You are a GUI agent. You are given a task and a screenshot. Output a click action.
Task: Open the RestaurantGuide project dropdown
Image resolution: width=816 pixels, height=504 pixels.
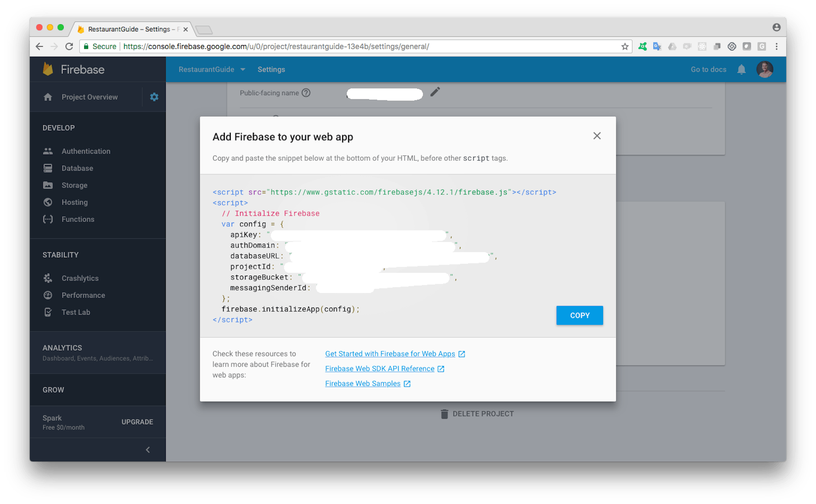[x=212, y=69]
